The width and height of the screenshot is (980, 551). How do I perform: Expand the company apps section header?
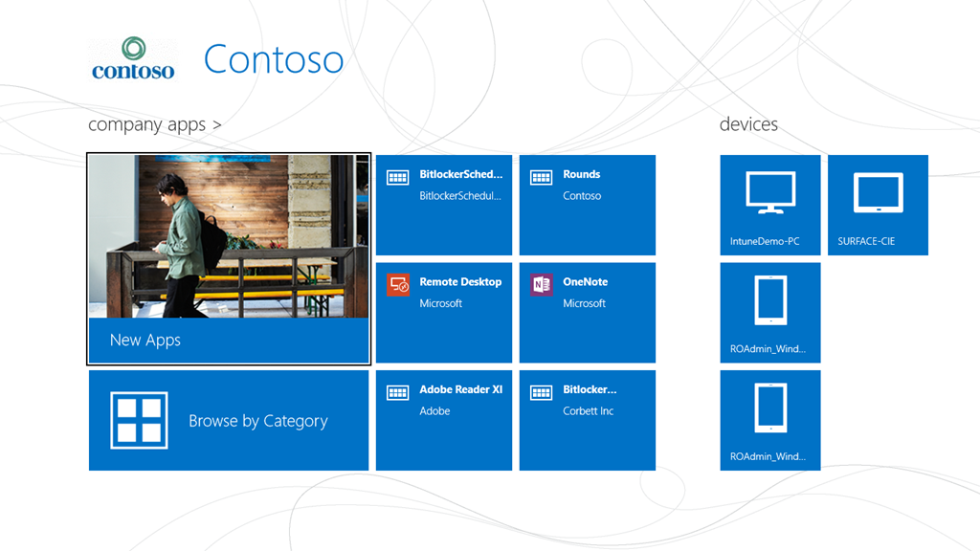click(x=155, y=124)
